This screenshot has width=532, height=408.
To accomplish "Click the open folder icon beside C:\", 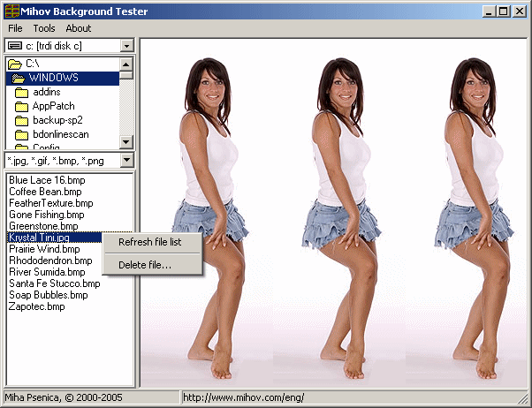I will [x=16, y=64].
